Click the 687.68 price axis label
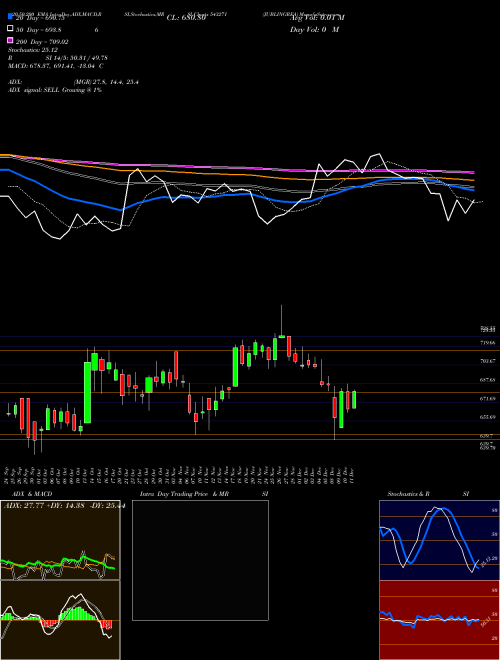Viewport: 500px width, 660px height. 488,380
